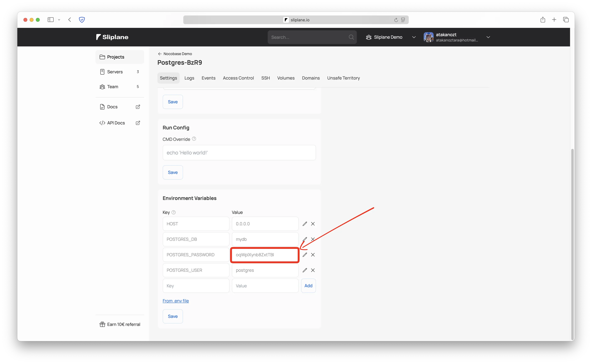This screenshot has height=364, width=592.
Task: Open the Key help question mark icon
Action: coord(173,212)
